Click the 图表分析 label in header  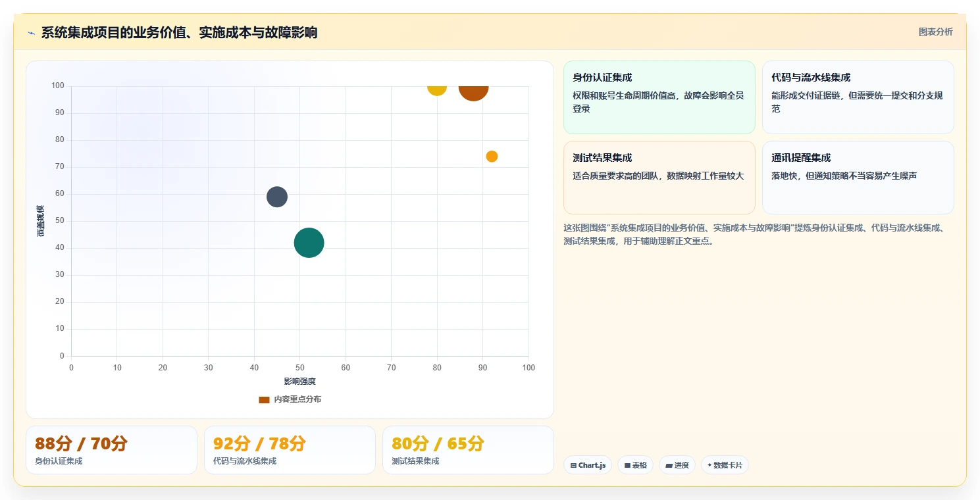coord(935,32)
